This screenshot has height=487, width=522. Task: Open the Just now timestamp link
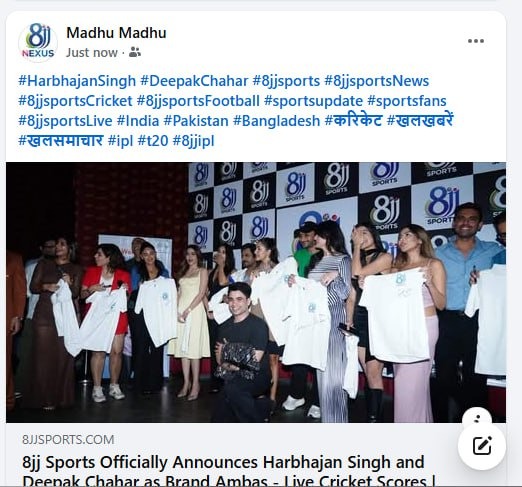pos(92,53)
